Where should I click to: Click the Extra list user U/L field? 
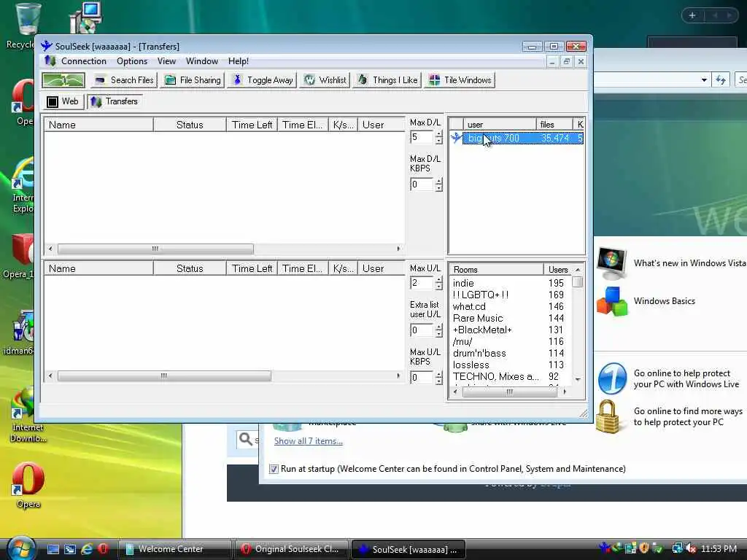422,330
